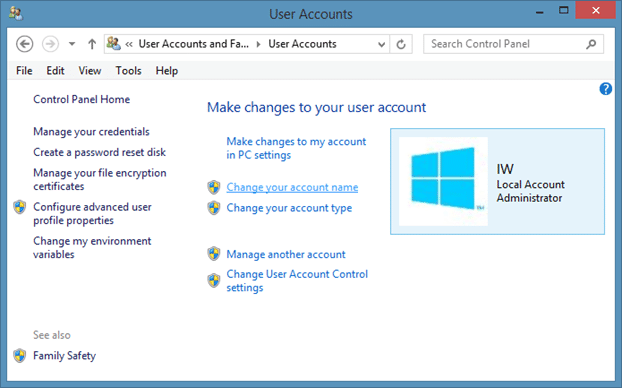Screen dimensions: 622x388
Task: Go to Control Panel Home
Action: click(81, 99)
